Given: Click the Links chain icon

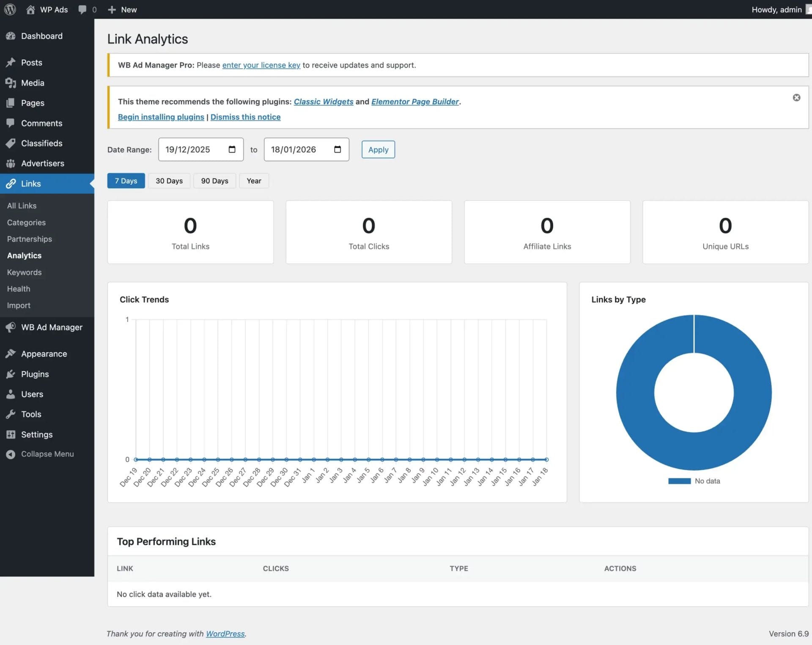Looking at the screenshot, I should pos(11,184).
